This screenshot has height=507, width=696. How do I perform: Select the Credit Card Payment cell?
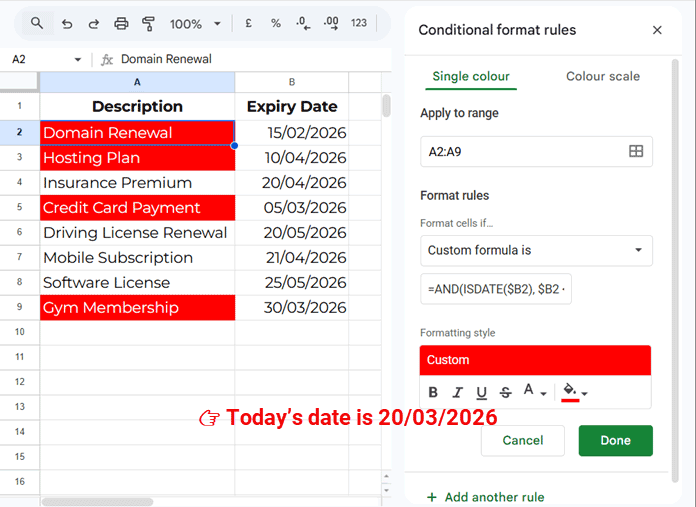coord(137,208)
